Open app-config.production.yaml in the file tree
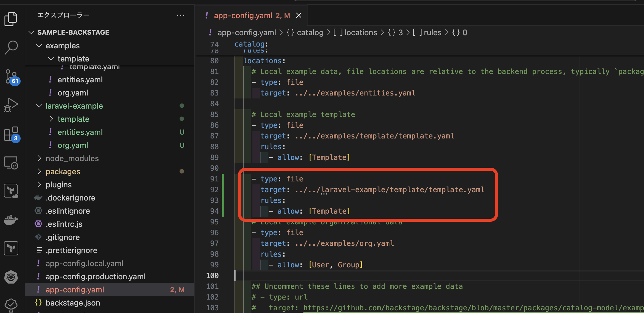644x313 pixels. click(x=95, y=277)
